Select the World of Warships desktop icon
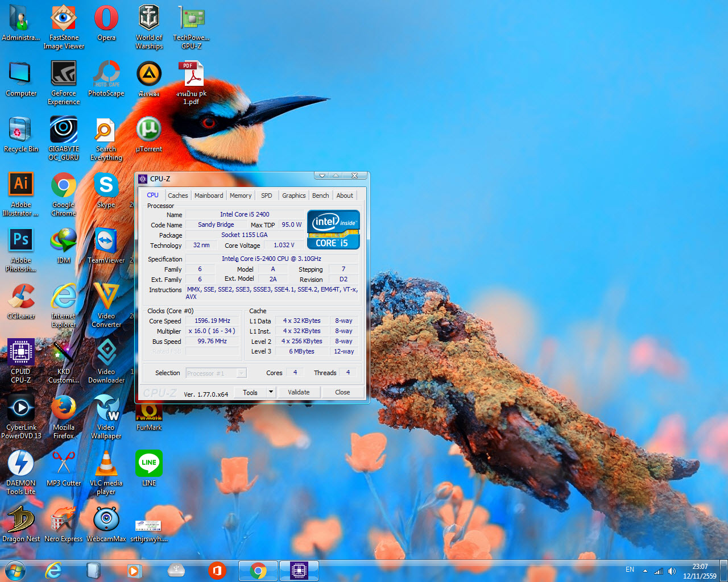This screenshot has height=582, width=728. (x=149, y=27)
